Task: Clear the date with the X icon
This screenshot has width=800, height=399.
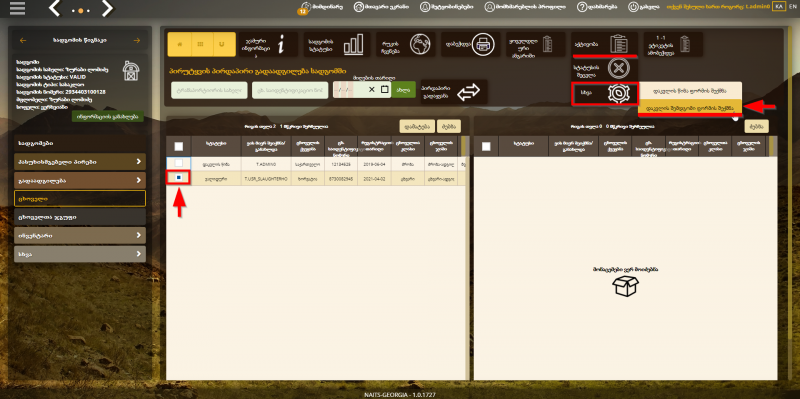Action: pyautogui.click(x=372, y=90)
